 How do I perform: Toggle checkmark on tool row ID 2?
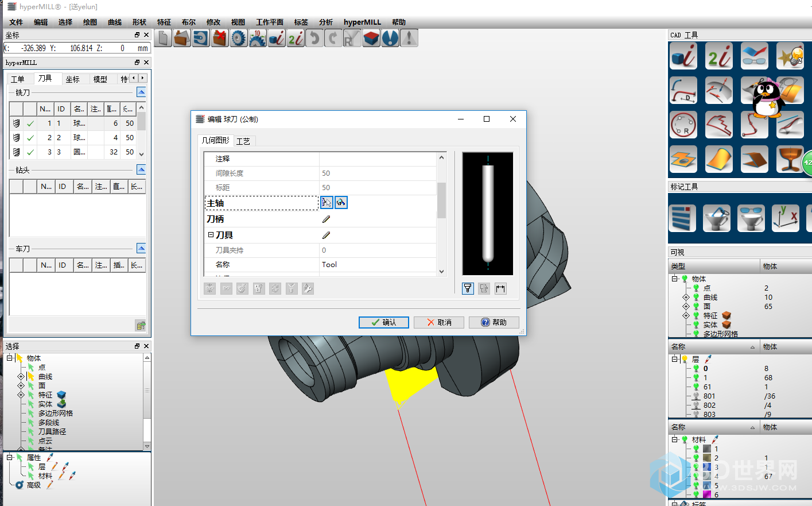(30, 138)
